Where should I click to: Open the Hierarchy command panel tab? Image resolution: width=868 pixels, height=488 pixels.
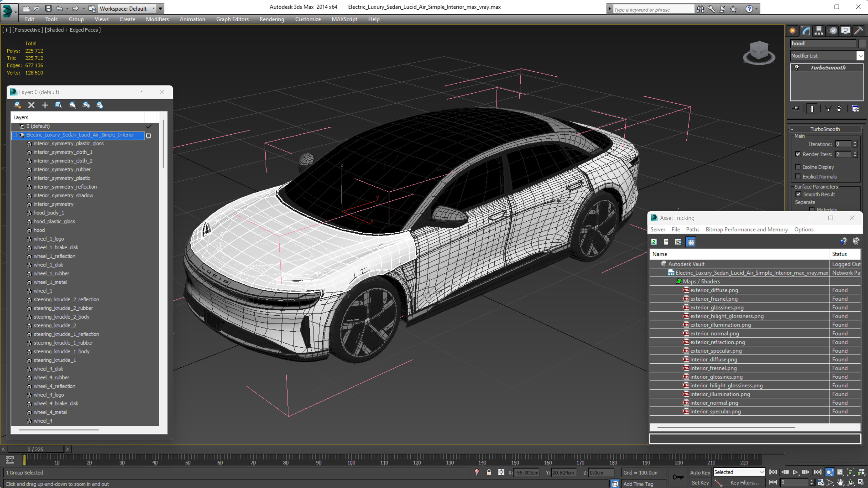click(x=819, y=31)
